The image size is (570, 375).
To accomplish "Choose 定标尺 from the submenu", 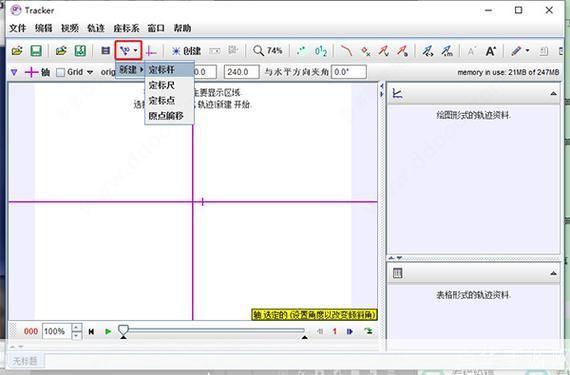I will (x=169, y=85).
